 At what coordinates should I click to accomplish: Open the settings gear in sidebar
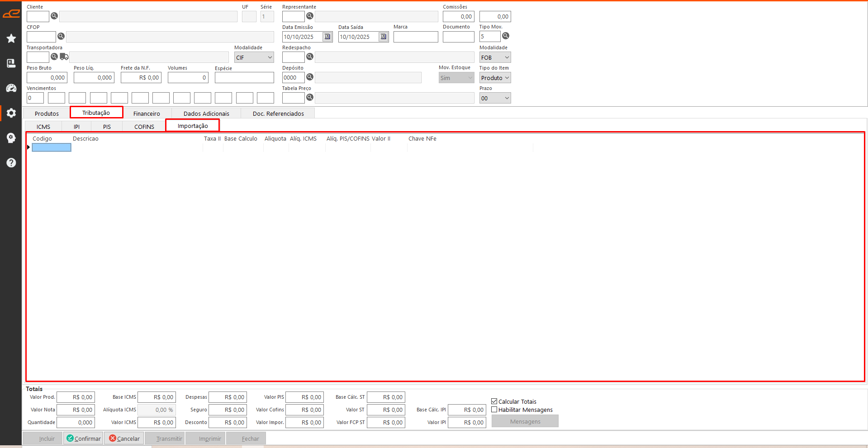click(11, 113)
